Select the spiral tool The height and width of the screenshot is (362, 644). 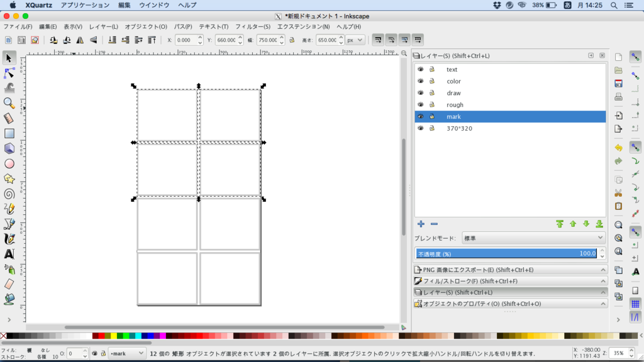tap(9, 194)
